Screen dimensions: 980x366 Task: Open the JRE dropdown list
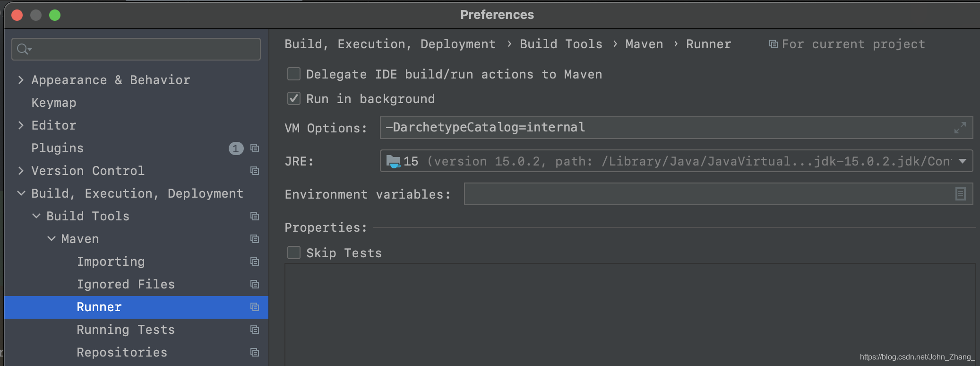pyautogui.click(x=963, y=161)
